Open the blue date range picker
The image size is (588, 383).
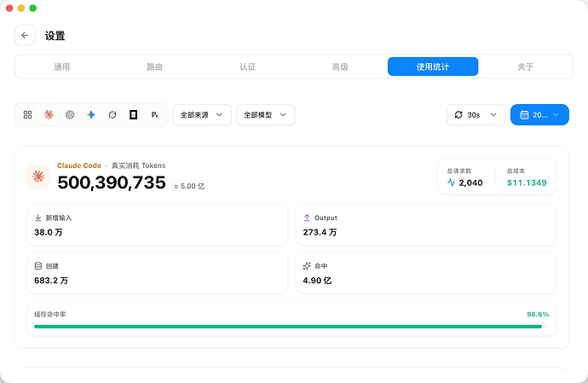(539, 114)
